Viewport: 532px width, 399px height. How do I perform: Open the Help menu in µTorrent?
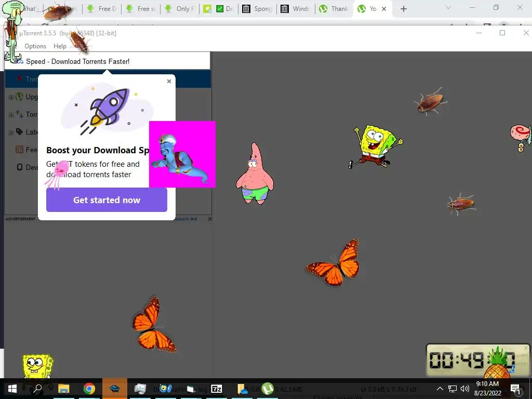pyautogui.click(x=60, y=46)
